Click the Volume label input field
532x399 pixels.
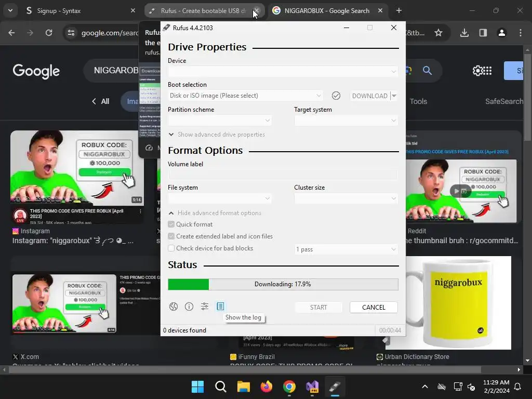click(283, 175)
